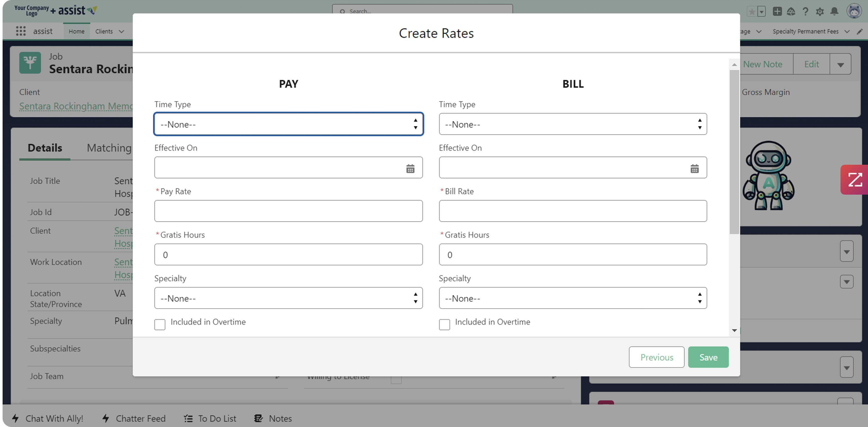Open the Pay Specialty dropdown
The image size is (868, 427).
289,298
